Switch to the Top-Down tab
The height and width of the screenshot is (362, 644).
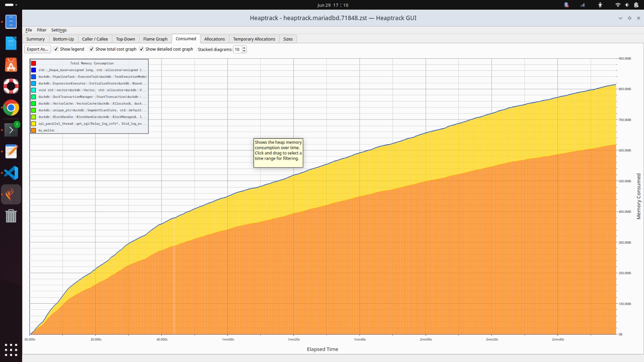(126, 39)
